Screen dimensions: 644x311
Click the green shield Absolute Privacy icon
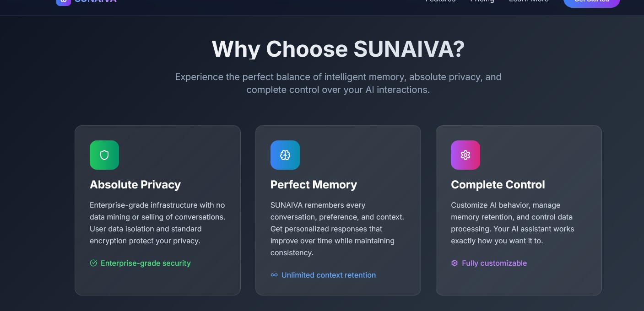[x=104, y=155]
